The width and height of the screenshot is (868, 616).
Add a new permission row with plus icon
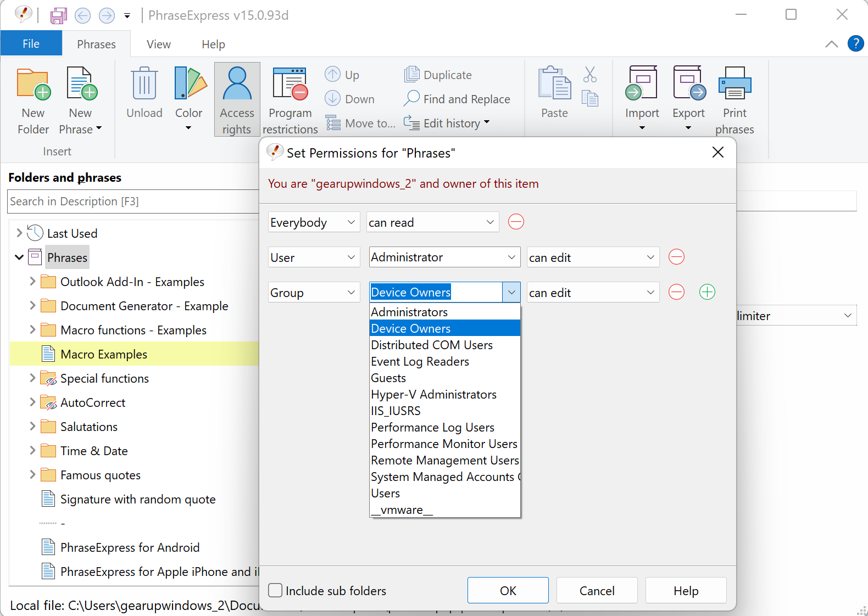tap(707, 292)
